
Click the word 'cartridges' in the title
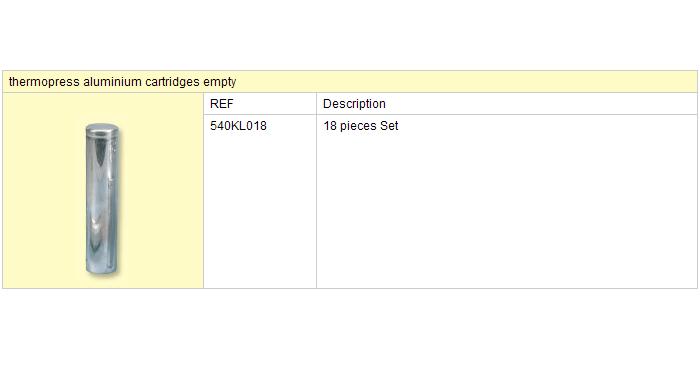[172, 82]
